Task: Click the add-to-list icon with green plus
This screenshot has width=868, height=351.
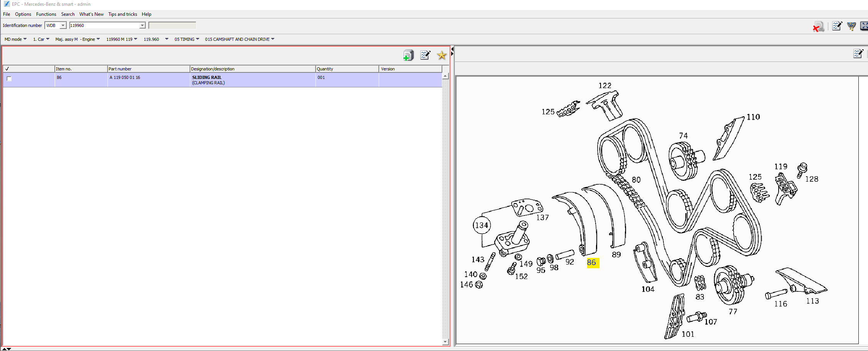Action: tap(408, 55)
